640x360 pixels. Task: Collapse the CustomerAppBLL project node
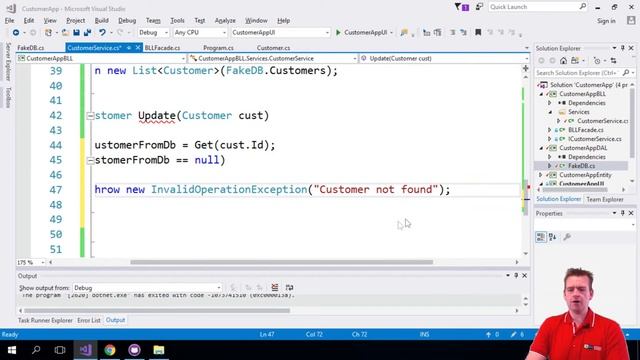[542, 94]
